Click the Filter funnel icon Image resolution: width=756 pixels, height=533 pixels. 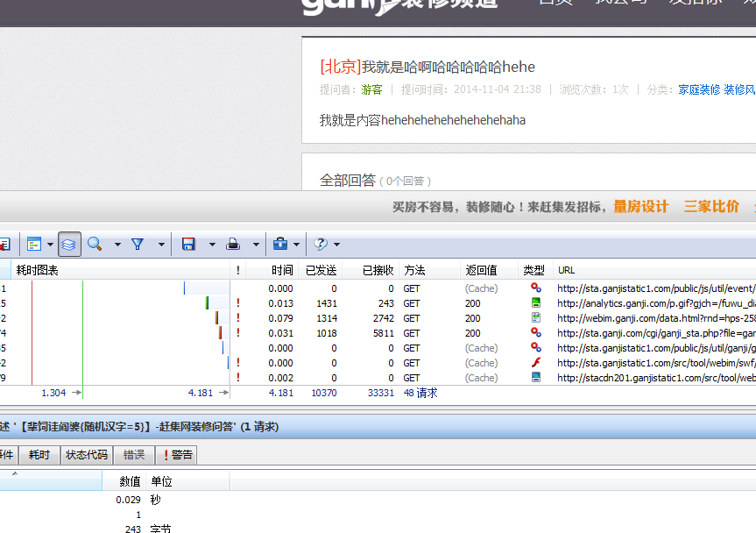[x=138, y=244]
